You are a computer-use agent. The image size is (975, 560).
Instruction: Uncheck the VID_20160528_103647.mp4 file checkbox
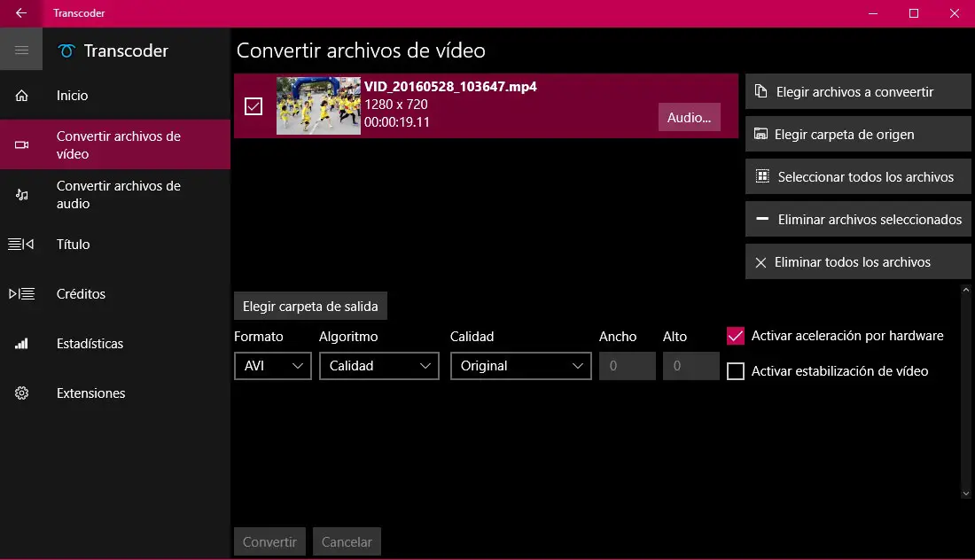pos(253,106)
